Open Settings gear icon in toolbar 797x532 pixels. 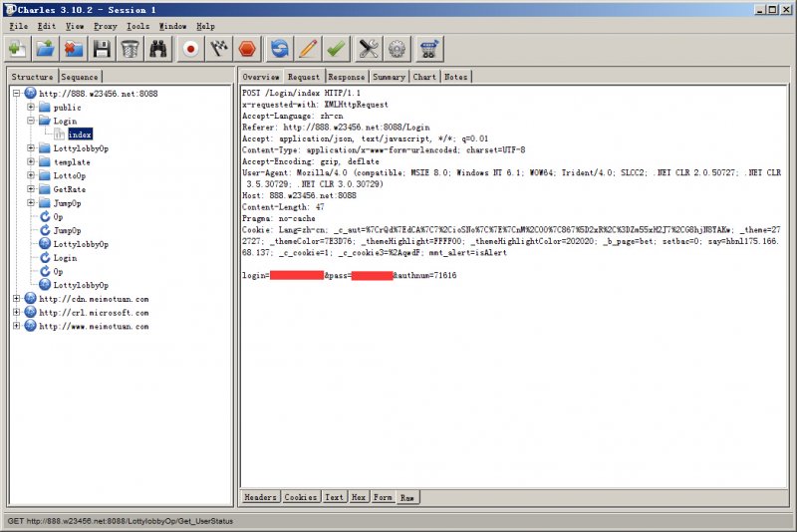point(397,49)
